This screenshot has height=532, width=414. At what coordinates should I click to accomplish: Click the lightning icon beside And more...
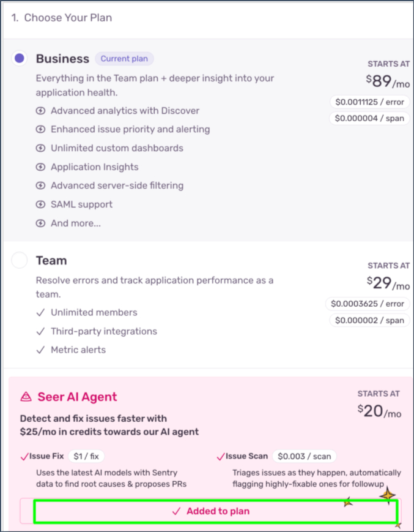[40, 223]
